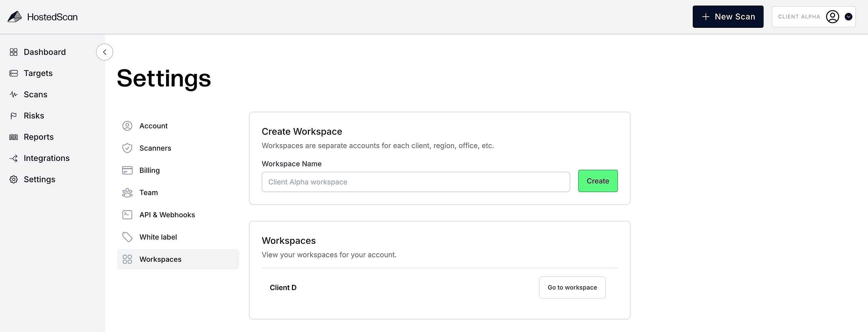Expand the Client Alpha account dropdown arrow
868x332 pixels.
click(849, 17)
